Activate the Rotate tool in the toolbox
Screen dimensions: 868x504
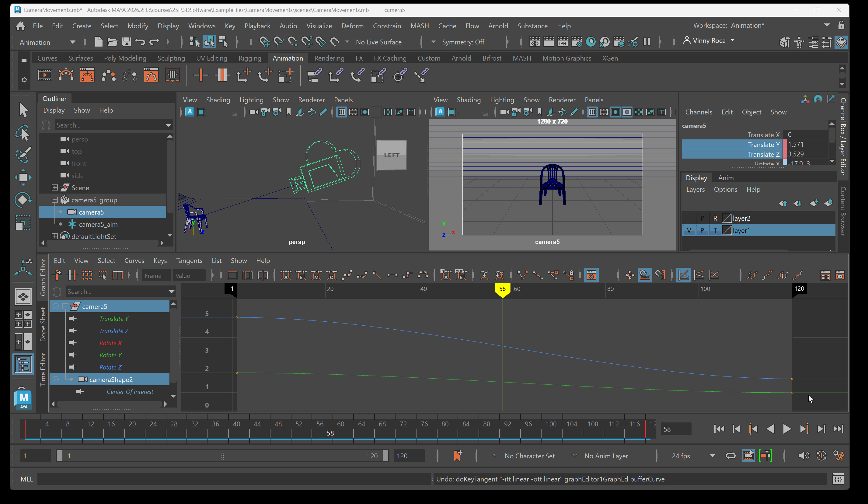(23, 200)
